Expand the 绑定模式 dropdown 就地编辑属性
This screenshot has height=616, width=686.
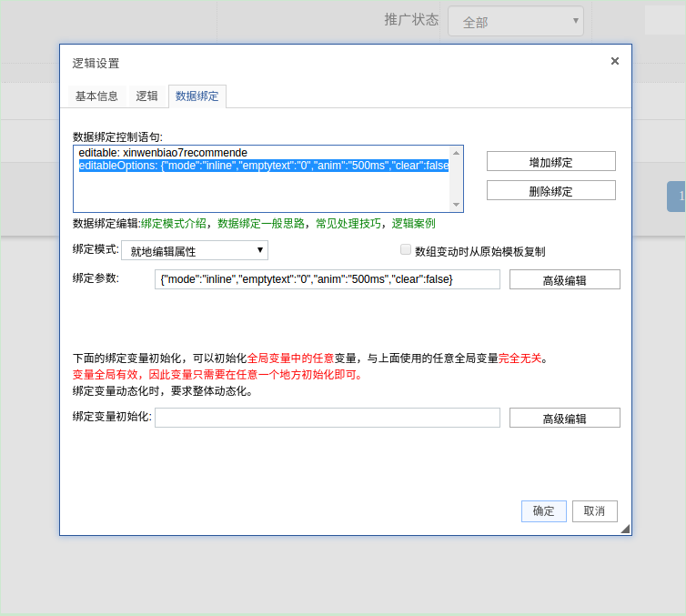[195, 250]
